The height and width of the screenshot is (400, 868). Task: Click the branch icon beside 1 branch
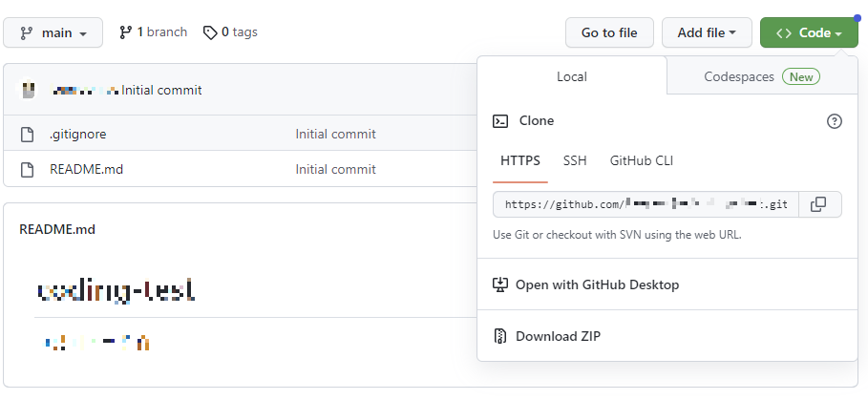coord(126,32)
